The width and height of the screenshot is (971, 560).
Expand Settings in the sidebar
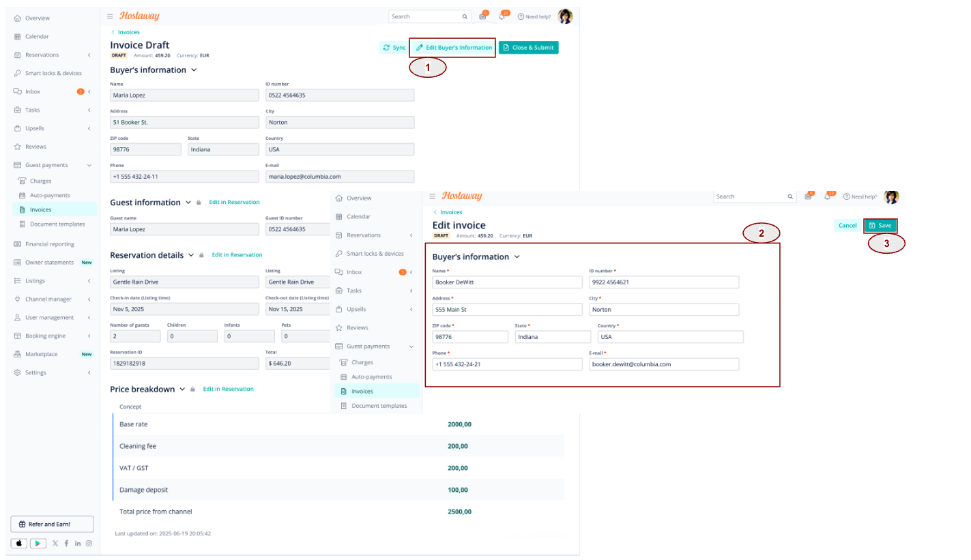tap(89, 372)
